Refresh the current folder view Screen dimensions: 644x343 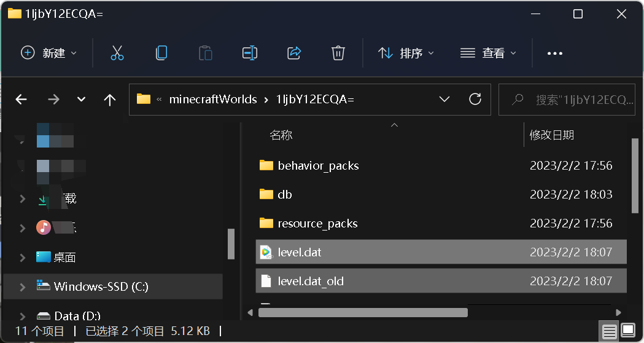(x=475, y=99)
